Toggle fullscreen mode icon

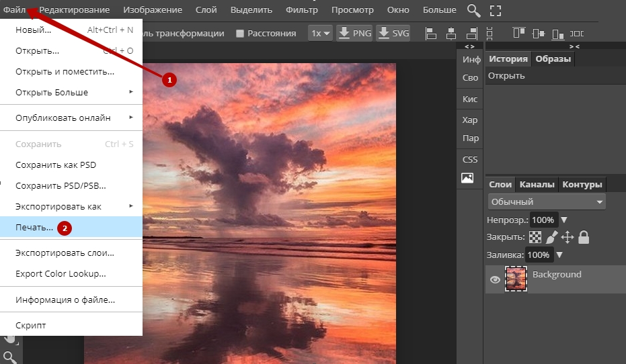496,10
